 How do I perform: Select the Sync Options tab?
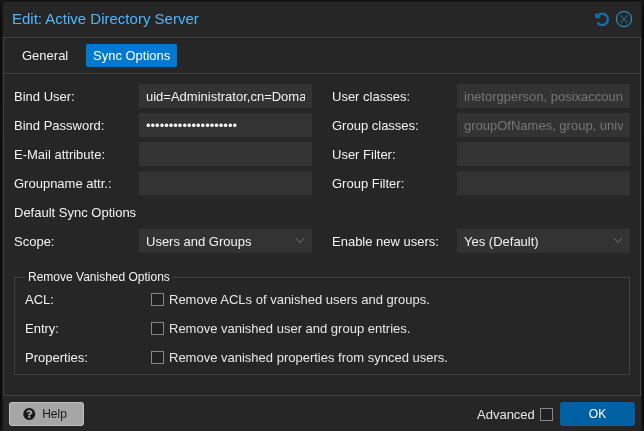click(x=131, y=56)
